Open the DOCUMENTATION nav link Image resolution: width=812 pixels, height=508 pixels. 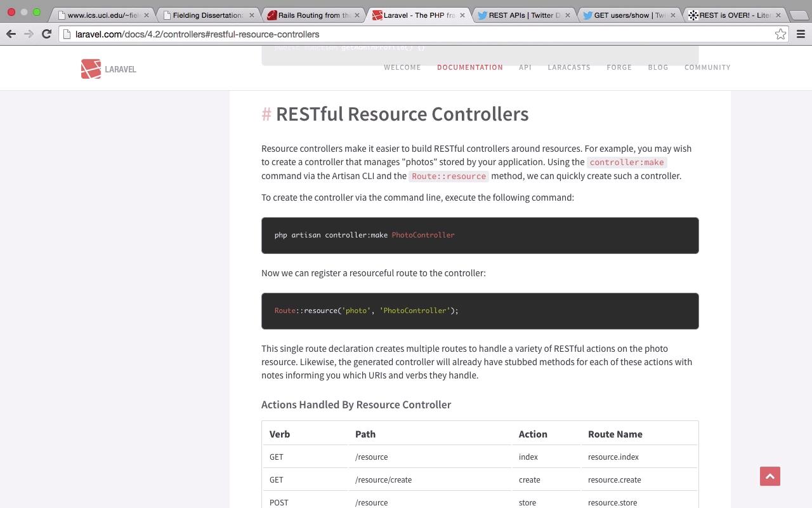click(470, 67)
